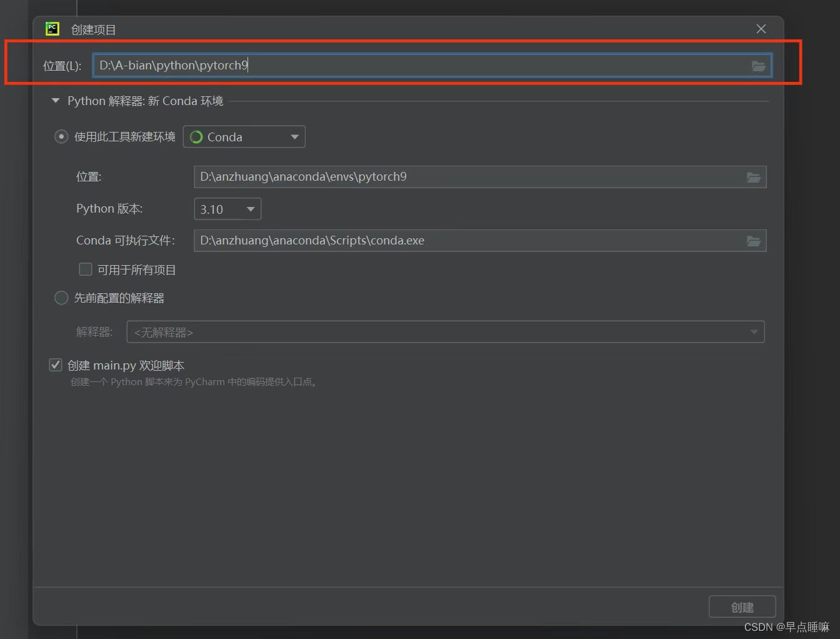840x639 pixels.
Task: Click the 创建 button
Action: coord(742,607)
